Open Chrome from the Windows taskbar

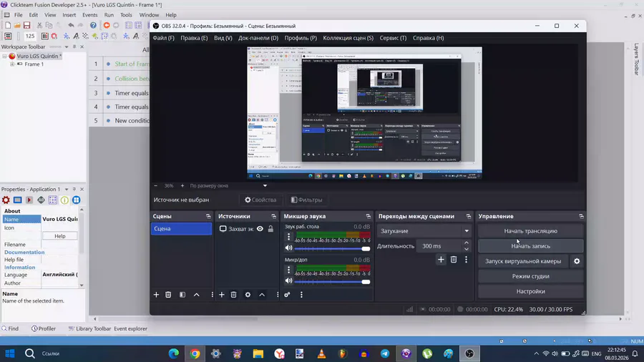(x=195, y=353)
